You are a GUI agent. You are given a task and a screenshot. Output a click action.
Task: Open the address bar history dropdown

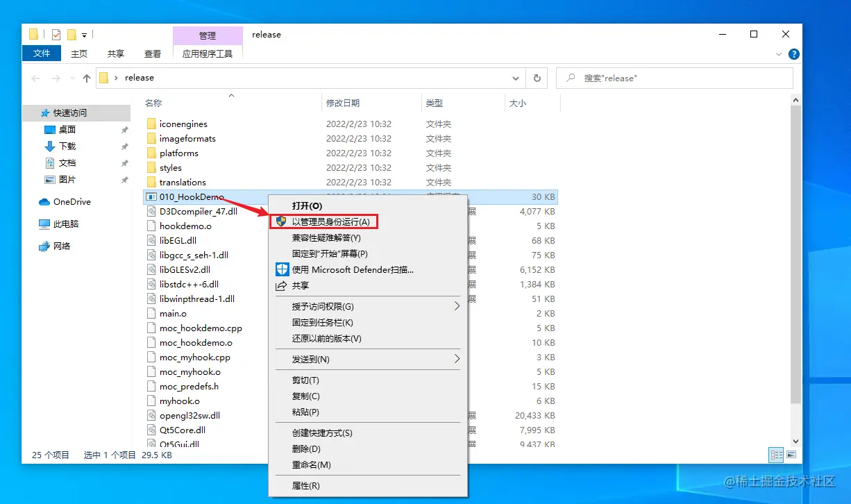click(515, 78)
